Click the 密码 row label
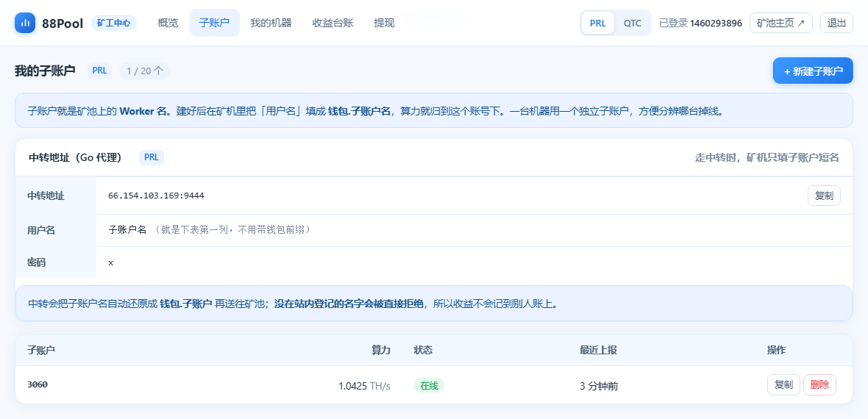This screenshot has height=419, width=868. [x=37, y=262]
